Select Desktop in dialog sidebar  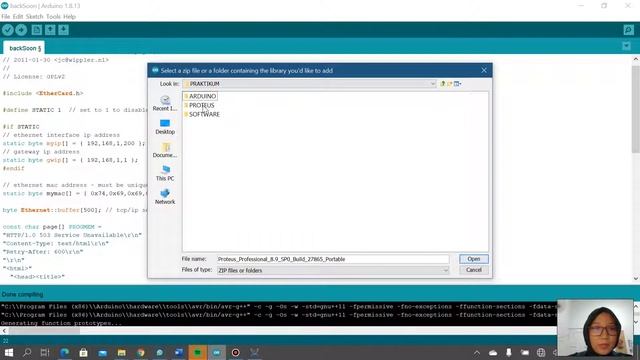click(165, 127)
